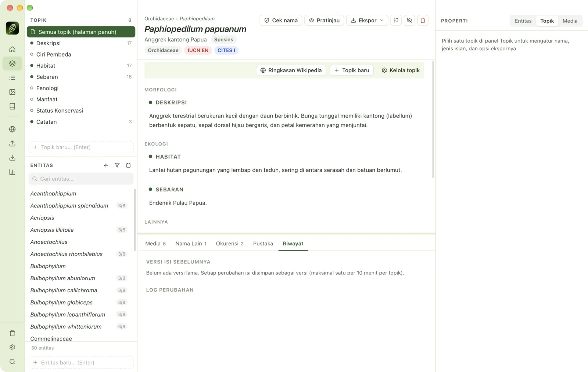588x372 pixels.
Task: Select the Status Konservasi topic
Action: pos(81,111)
